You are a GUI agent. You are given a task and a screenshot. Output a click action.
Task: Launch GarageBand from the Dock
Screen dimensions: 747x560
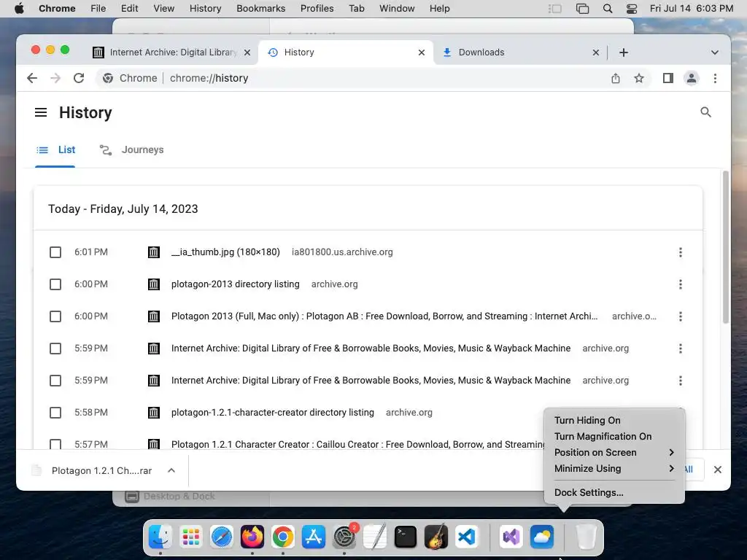(436, 537)
